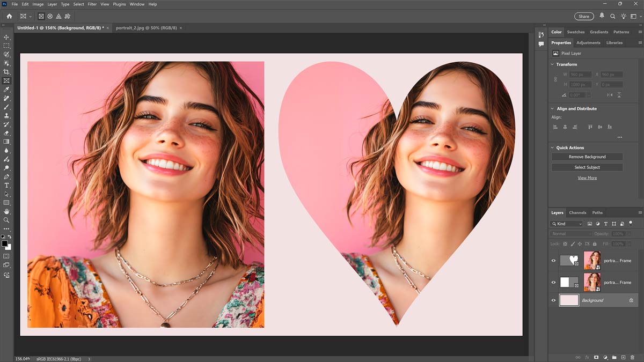
Task: Select the Crop tool
Action: point(6,72)
